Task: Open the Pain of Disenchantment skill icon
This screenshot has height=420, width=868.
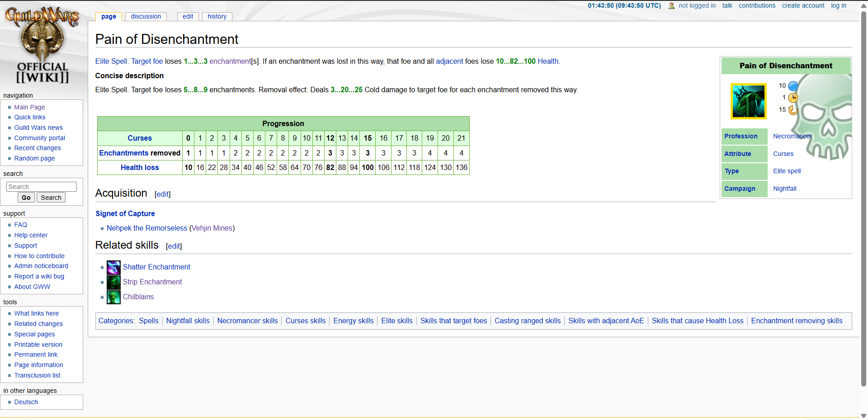Action: (x=749, y=101)
